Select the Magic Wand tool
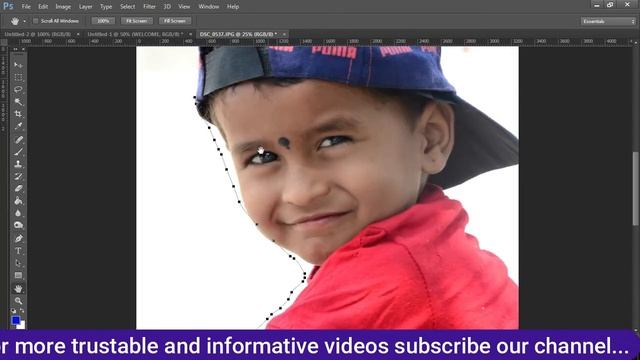640x360 pixels. (18, 102)
